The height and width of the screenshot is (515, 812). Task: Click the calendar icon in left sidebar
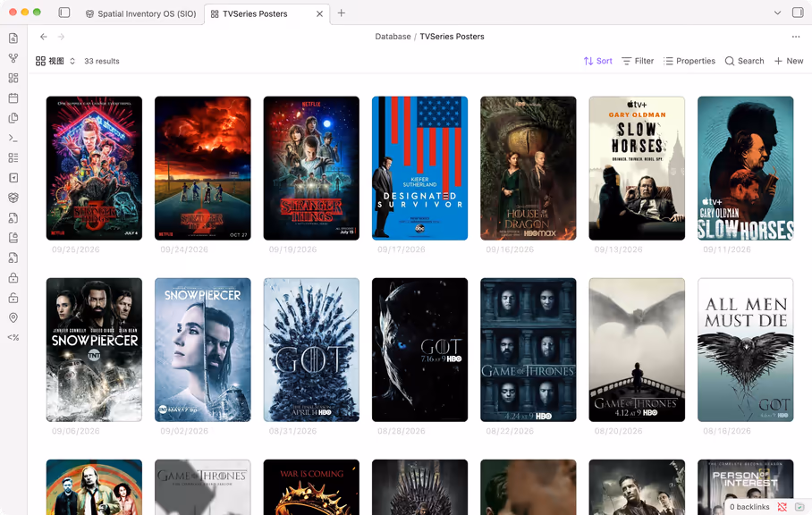[x=13, y=97]
